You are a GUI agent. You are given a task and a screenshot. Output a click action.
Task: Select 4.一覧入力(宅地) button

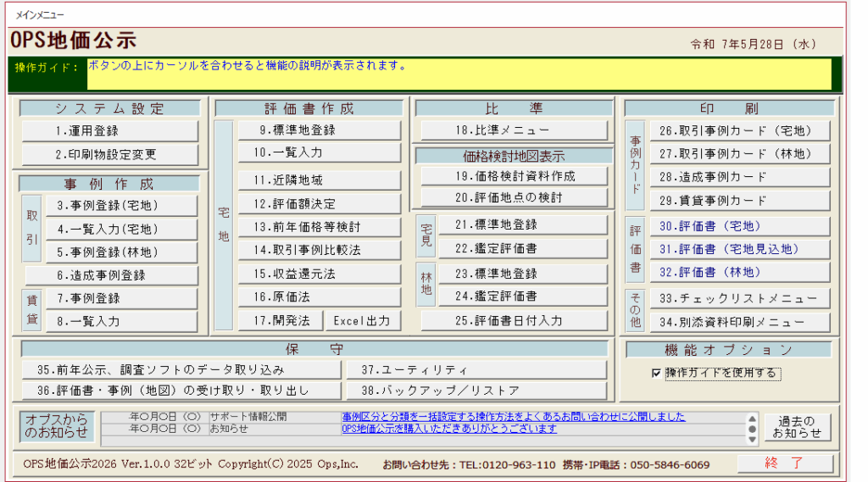[121, 229]
